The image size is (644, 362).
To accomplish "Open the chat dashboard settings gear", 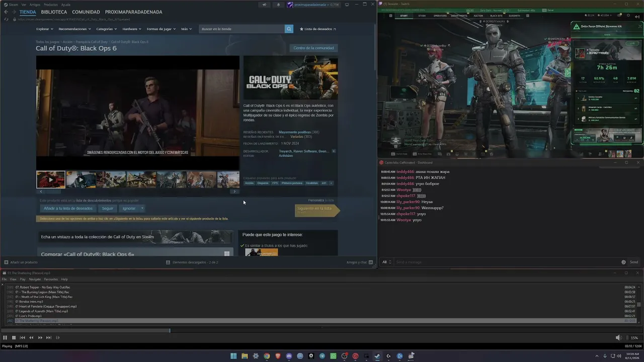I will click(623, 262).
